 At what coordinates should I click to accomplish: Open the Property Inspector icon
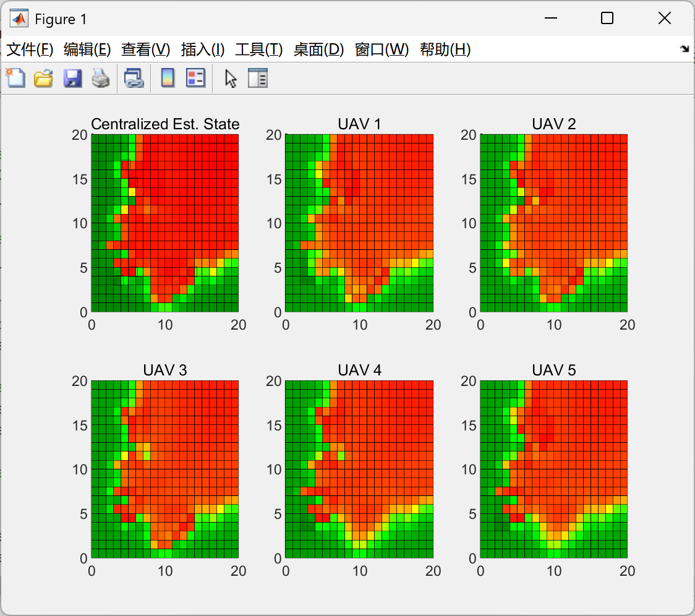click(257, 79)
